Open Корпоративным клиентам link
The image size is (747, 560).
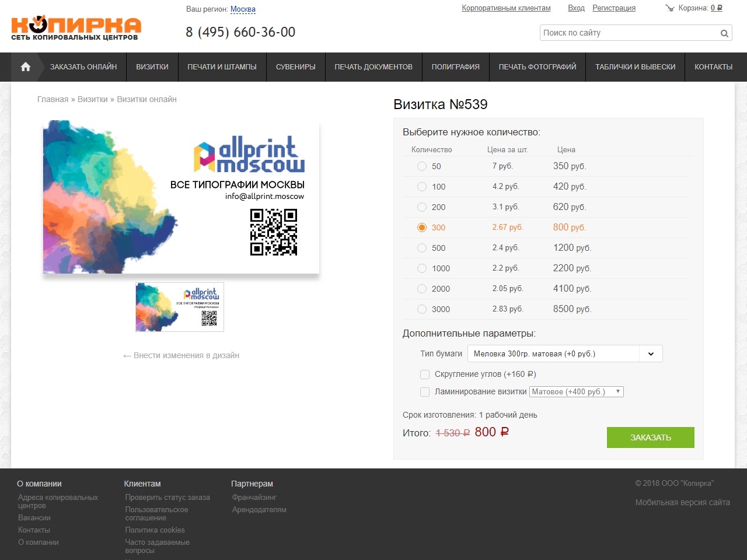click(x=506, y=8)
